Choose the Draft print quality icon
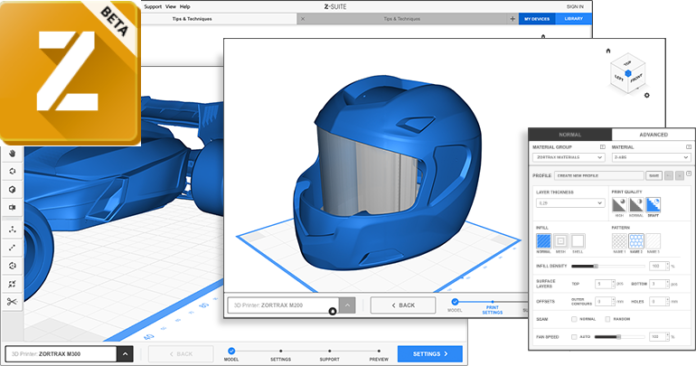The height and width of the screenshot is (366, 696). [x=653, y=205]
